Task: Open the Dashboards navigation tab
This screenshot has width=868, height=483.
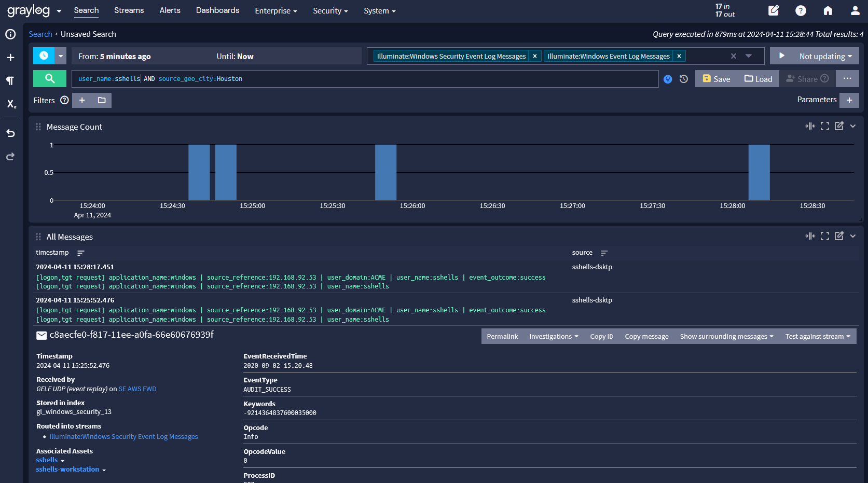Action: click(217, 10)
